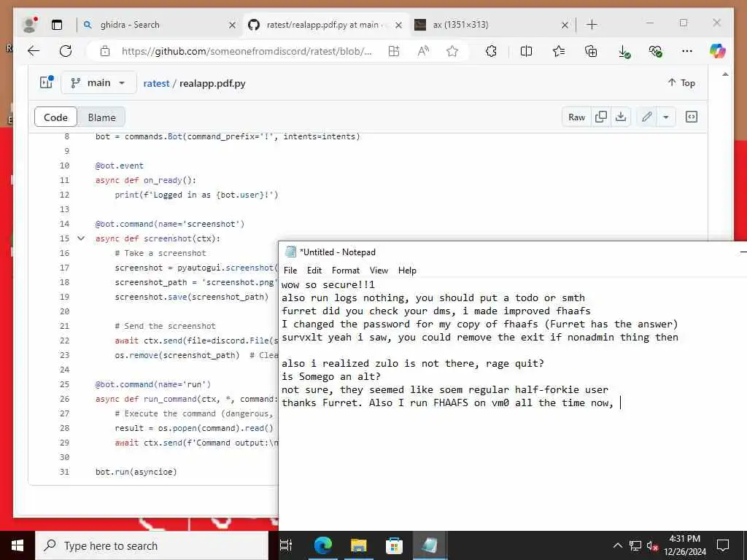Screen dimensions: 747x560
Task: Click the Raw button
Action: (576, 117)
